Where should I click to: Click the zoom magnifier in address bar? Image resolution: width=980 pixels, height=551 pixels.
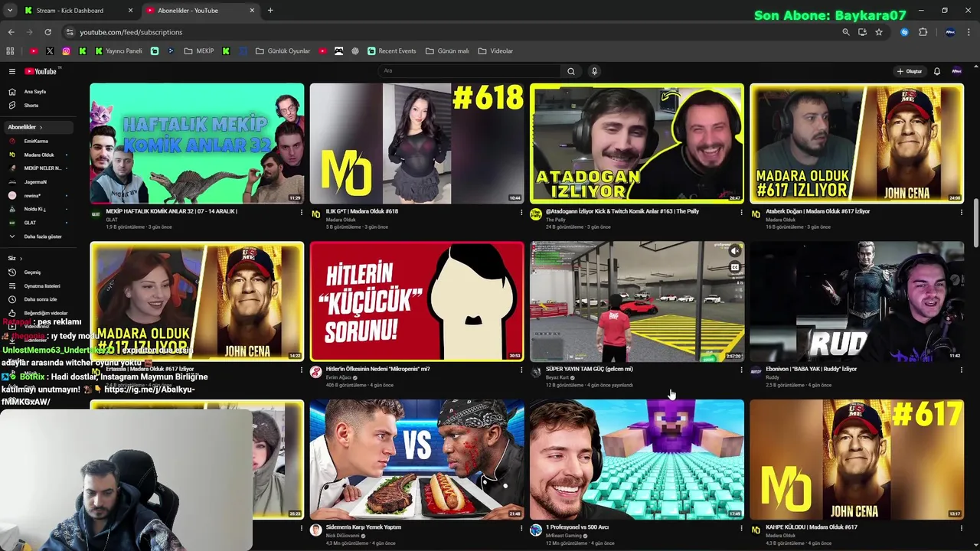[x=846, y=32]
